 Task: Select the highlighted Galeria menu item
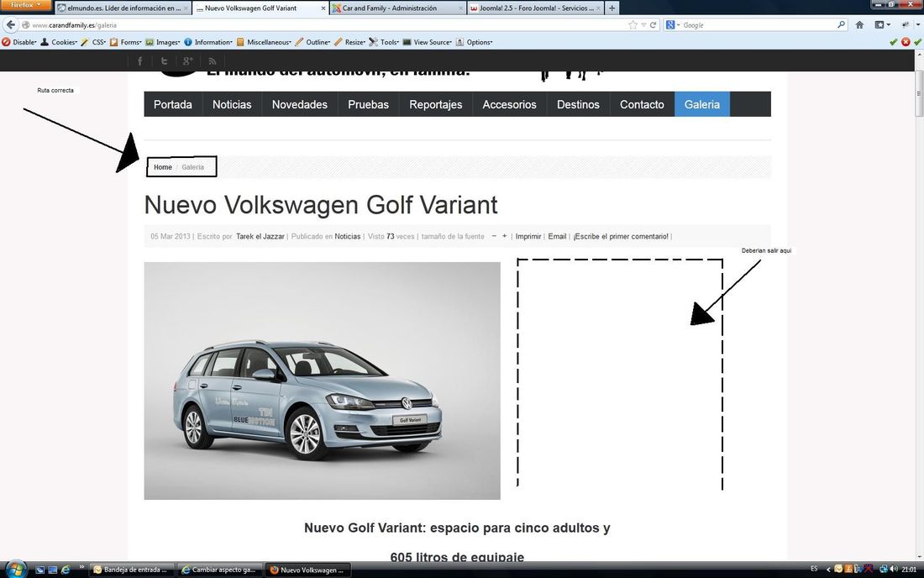[702, 104]
